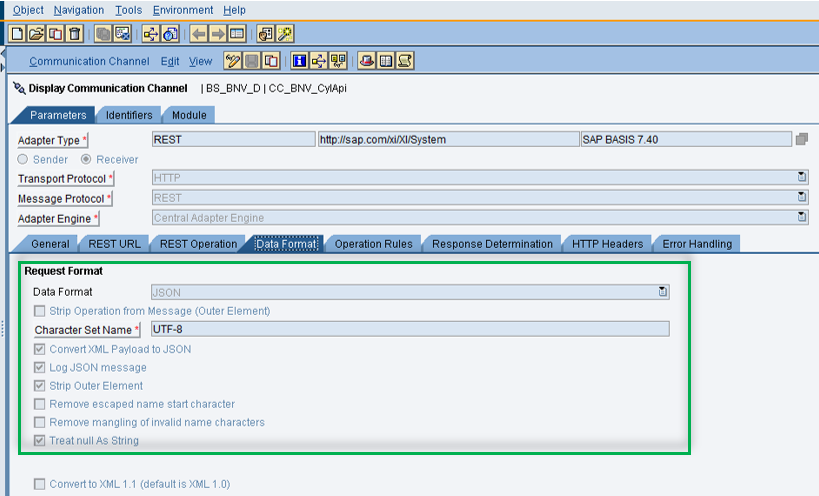Switch to the Module tab
Viewport: 819px width, 496px height.
click(189, 115)
